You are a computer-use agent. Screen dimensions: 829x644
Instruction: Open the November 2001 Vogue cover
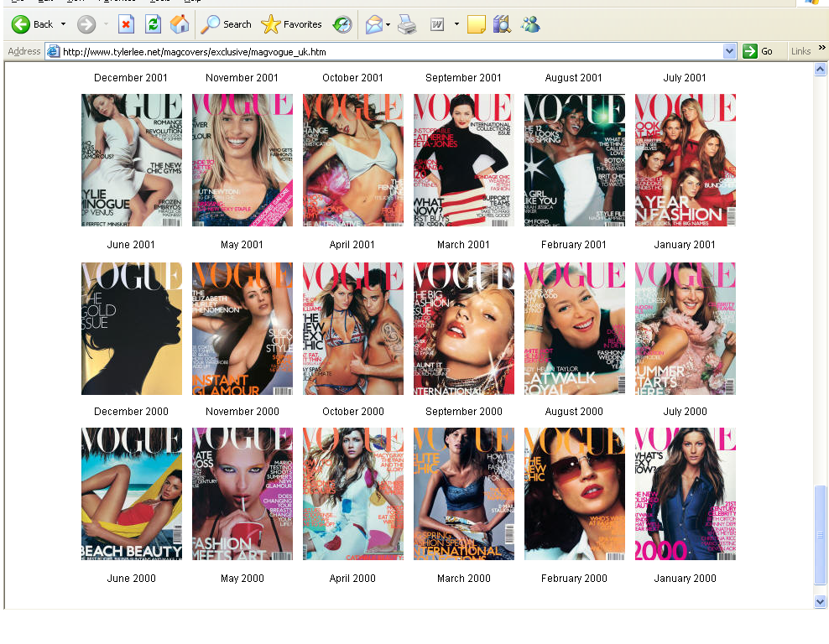click(242, 160)
